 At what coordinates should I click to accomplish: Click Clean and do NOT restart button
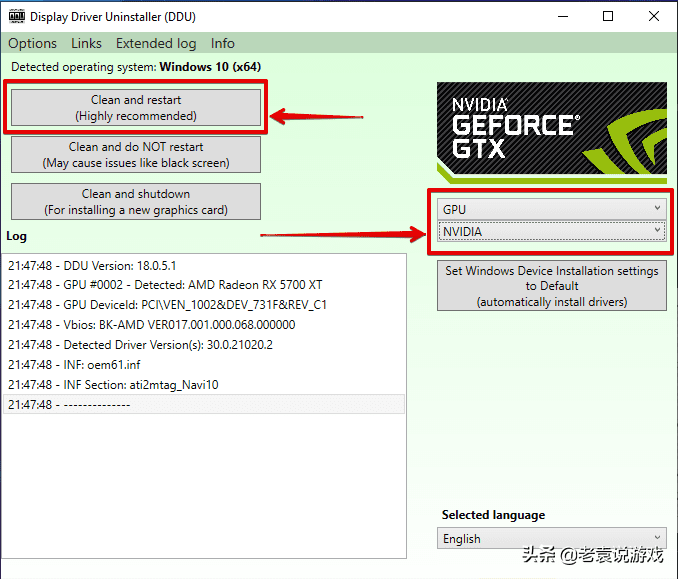[x=136, y=155]
